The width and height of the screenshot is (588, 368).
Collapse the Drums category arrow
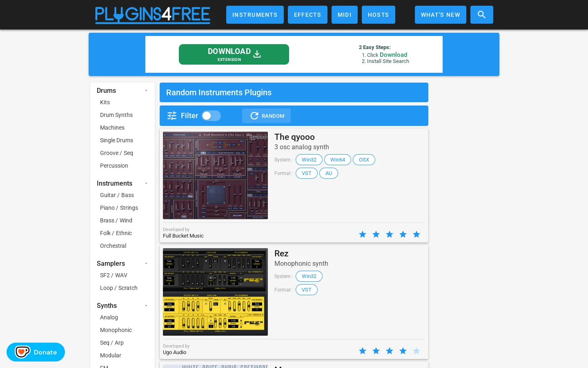tap(146, 91)
